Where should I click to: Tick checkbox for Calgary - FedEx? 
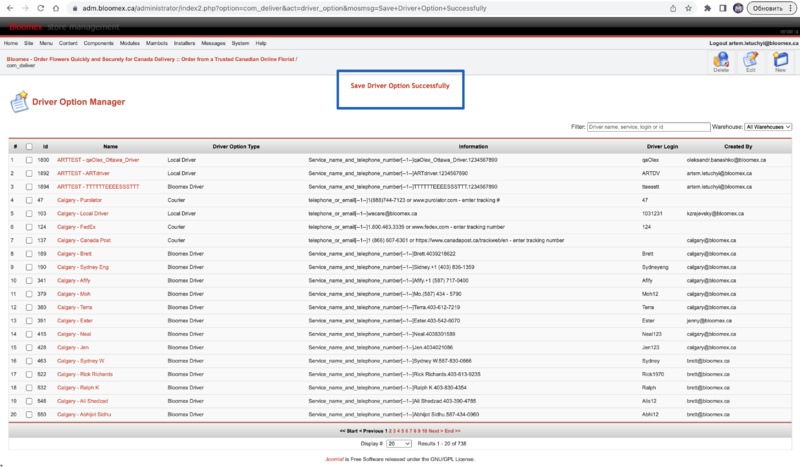coord(29,227)
